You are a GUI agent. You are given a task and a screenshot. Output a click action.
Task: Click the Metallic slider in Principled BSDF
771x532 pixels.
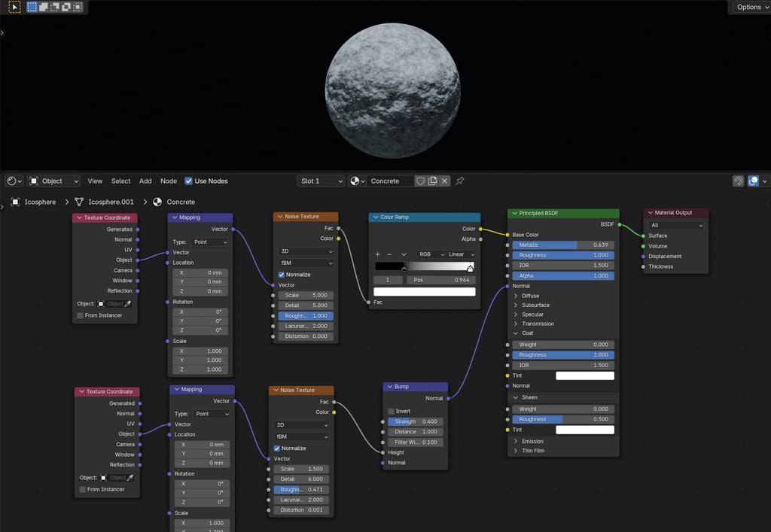click(x=563, y=245)
